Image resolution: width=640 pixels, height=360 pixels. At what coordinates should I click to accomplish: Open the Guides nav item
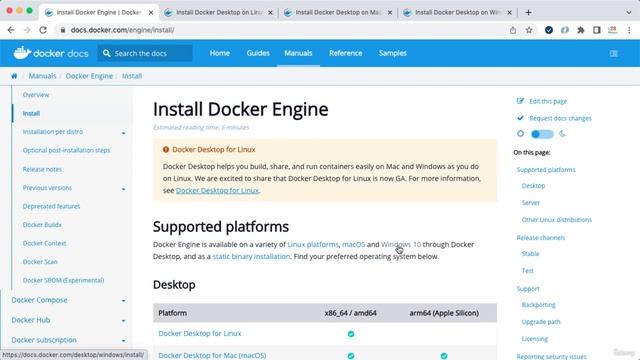point(258,53)
